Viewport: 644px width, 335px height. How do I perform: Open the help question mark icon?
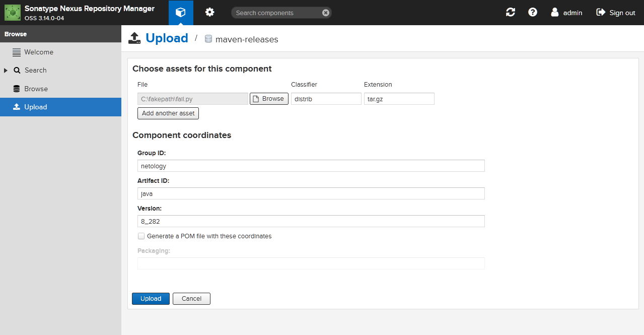tap(532, 12)
